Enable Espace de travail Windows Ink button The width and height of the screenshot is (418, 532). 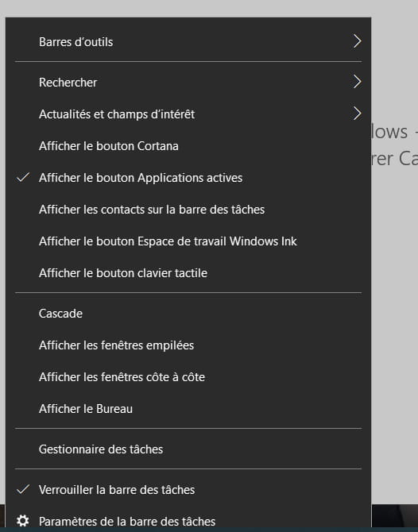[188, 241]
